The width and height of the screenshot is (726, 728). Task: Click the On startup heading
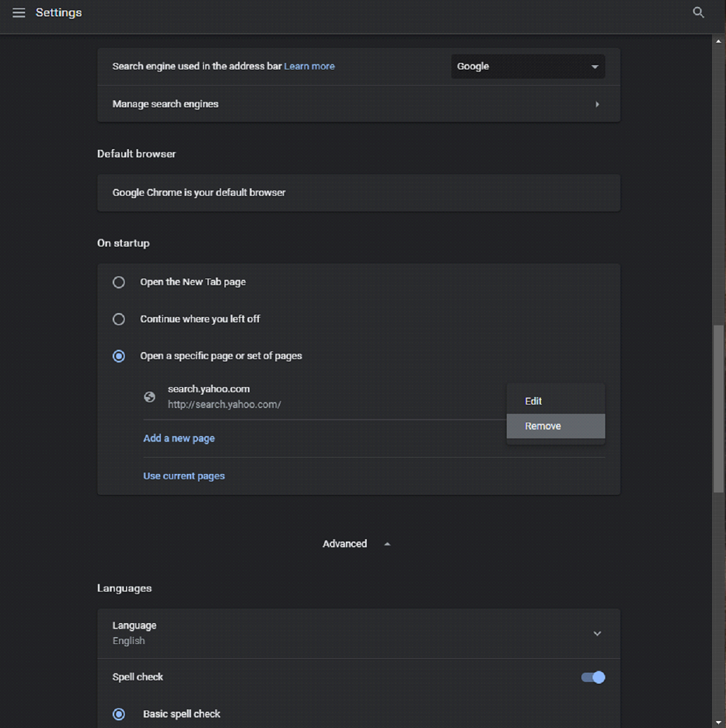(x=124, y=243)
